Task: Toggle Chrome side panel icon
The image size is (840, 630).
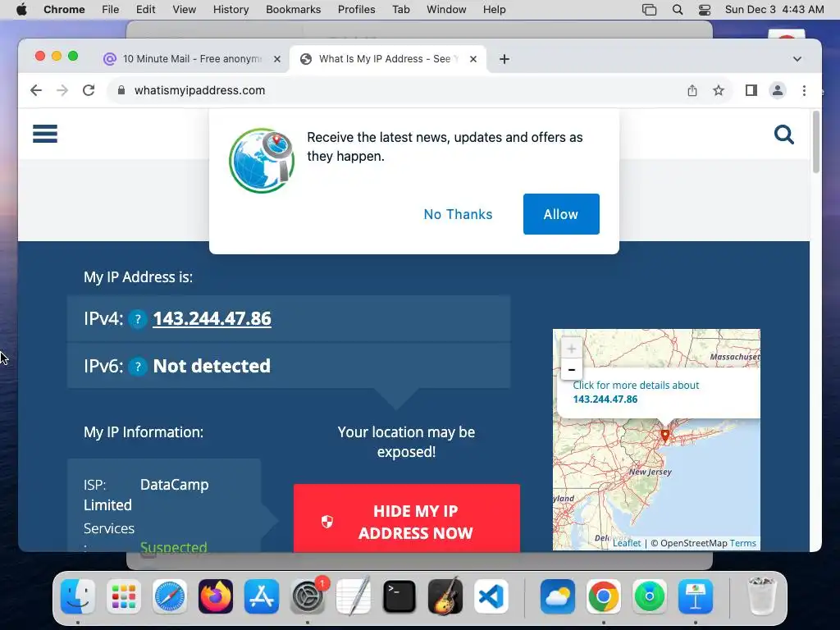Action: [751, 90]
